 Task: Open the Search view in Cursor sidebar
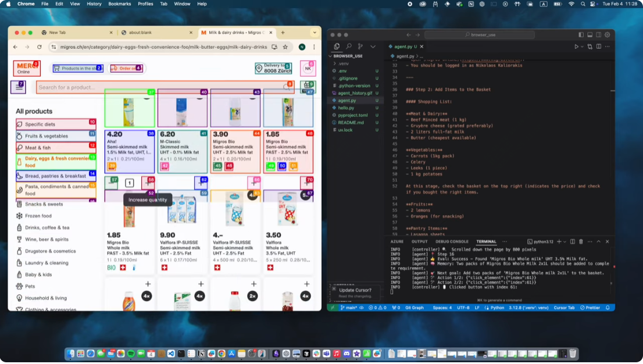[x=349, y=47]
